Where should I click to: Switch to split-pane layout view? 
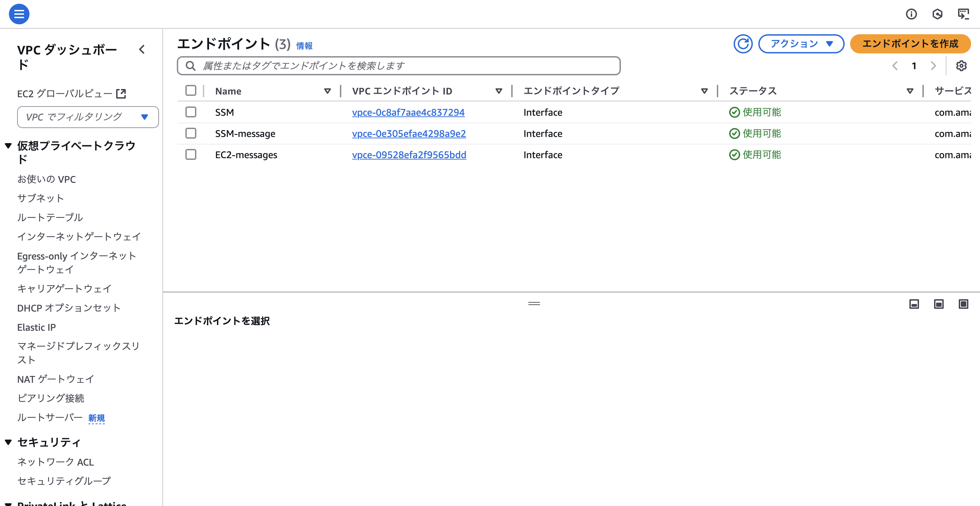[938, 304]
